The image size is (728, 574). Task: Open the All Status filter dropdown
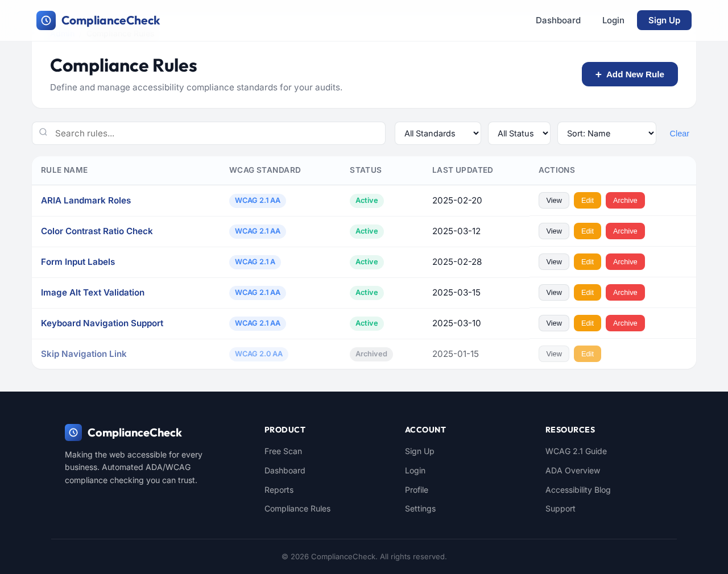(519, 134)
